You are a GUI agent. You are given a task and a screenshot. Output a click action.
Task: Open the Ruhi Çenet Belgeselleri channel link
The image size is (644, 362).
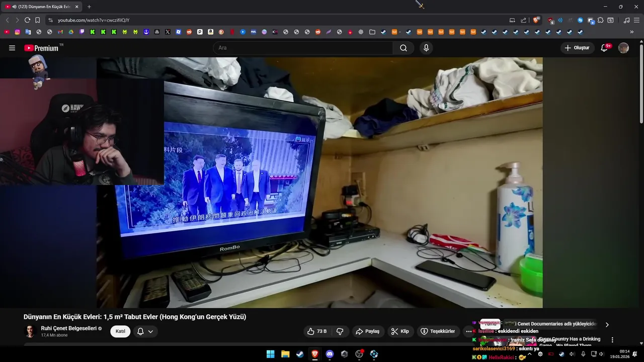(68, 328)
